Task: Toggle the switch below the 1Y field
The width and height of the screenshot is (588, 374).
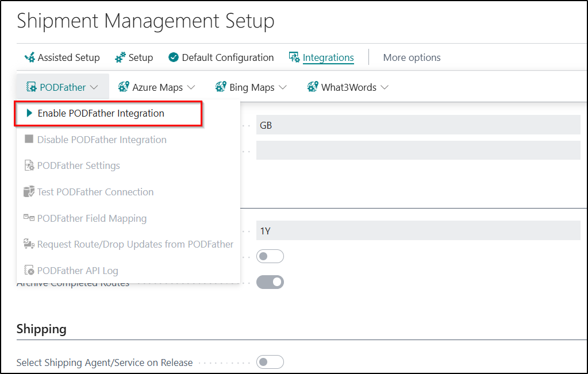Action: click(x=270, y=256)
